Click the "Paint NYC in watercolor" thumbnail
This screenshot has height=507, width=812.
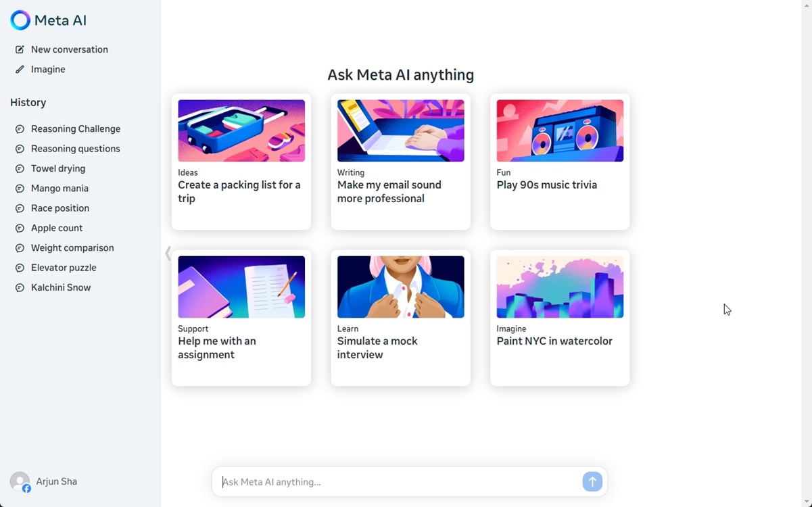click(x=559, y=286)
